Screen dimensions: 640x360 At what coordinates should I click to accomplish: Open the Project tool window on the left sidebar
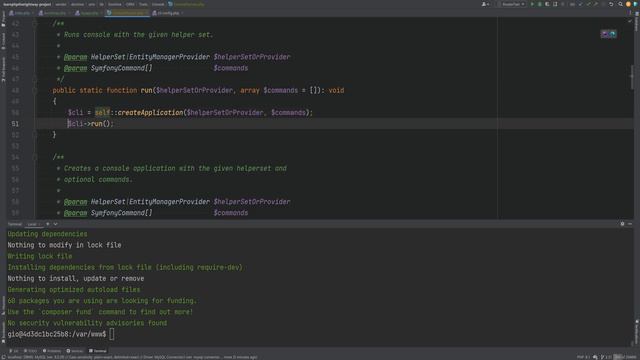point(3,18)
